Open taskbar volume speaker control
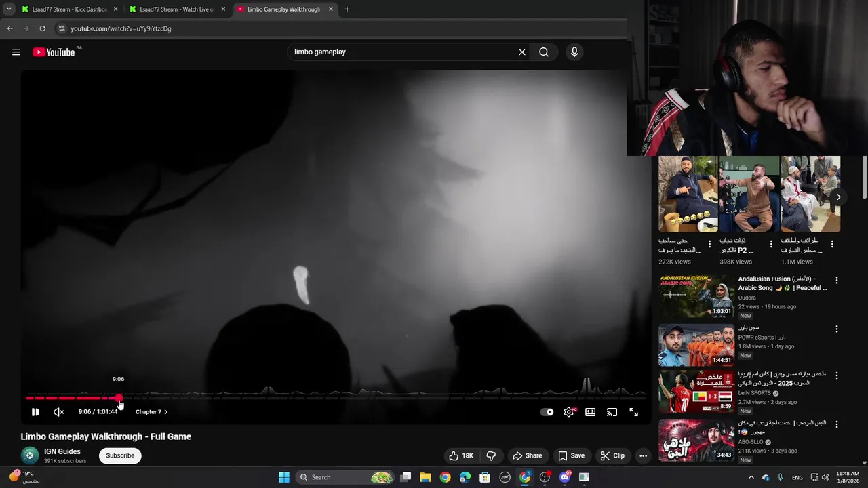The image size is (868, 488). pos(826,477)
